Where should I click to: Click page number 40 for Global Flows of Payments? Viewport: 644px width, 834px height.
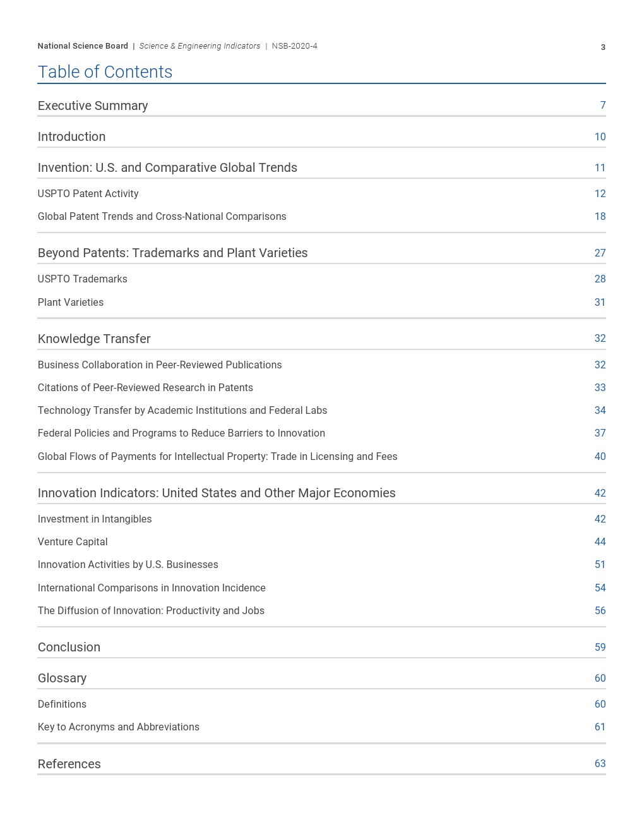tap(600, 456)
